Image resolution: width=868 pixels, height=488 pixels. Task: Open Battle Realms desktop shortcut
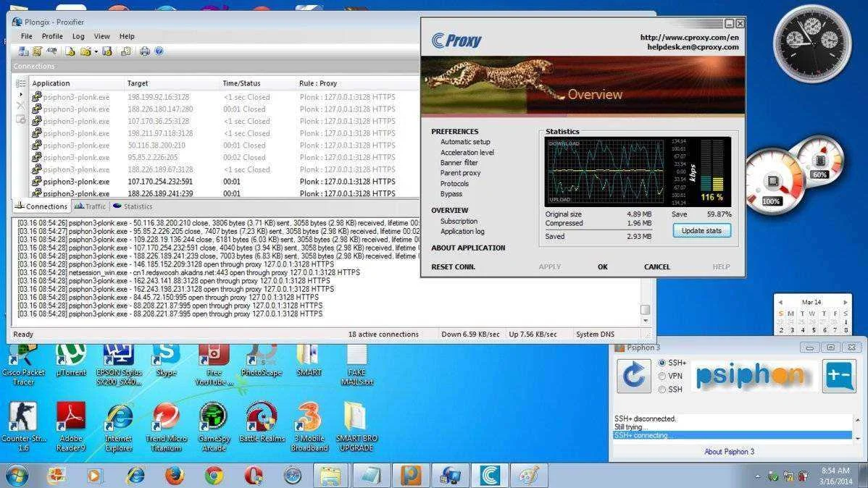coord(262,423)
